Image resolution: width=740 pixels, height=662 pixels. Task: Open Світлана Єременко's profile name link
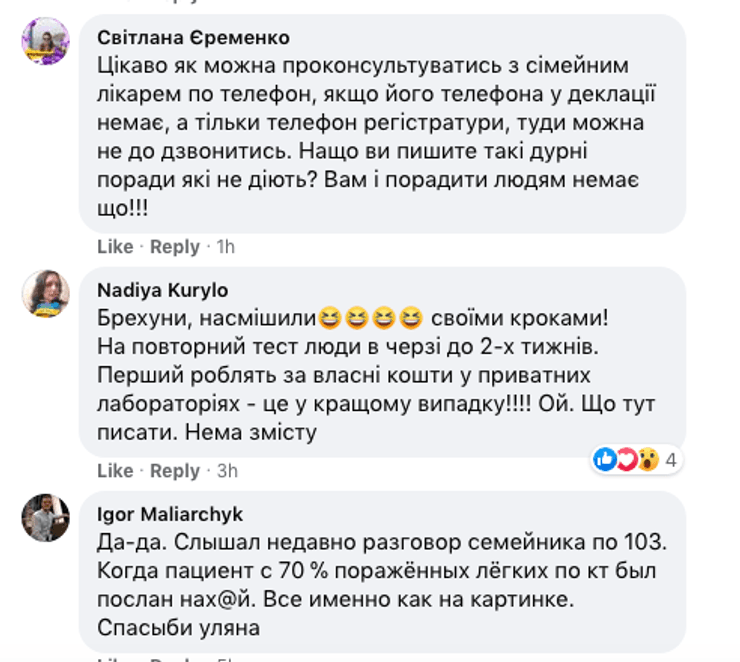point(194,38)
